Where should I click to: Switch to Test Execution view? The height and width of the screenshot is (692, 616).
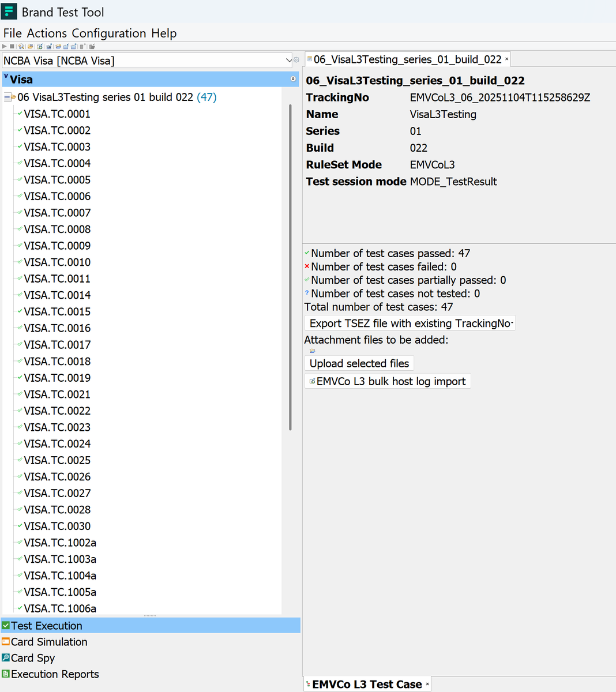[x=150, y=625]
